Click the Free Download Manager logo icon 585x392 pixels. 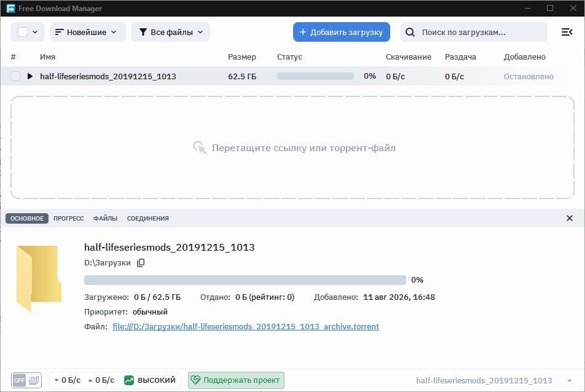pos(11,8)
